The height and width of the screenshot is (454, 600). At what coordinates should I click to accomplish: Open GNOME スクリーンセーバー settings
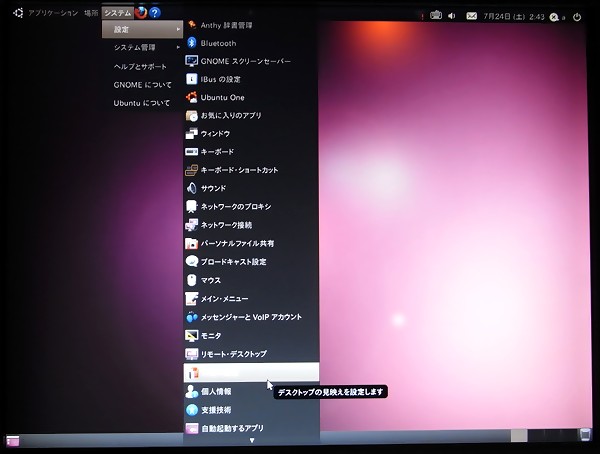tap(251, 61)
